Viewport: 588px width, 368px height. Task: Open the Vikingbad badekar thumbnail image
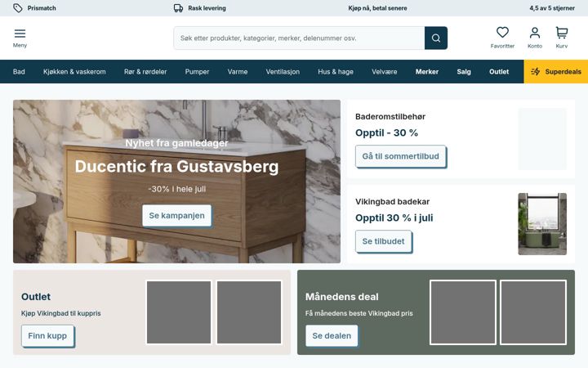pos(542,224)
